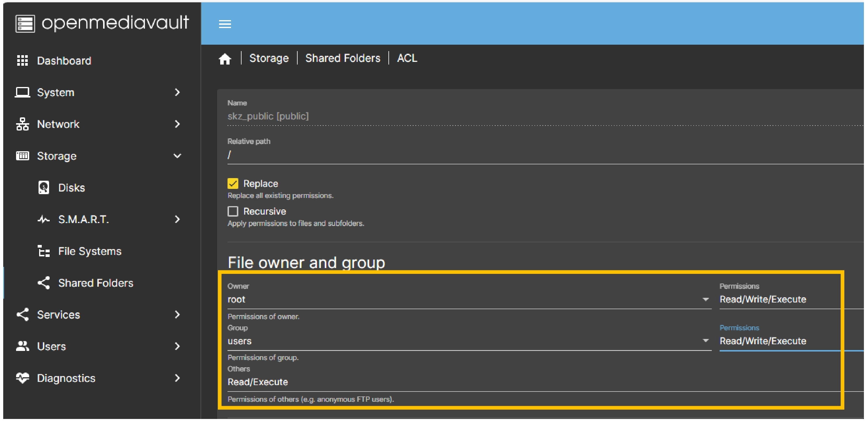Click the Storage drive icon
Viewport: 868px width, 421px height.
coord(22,156)
